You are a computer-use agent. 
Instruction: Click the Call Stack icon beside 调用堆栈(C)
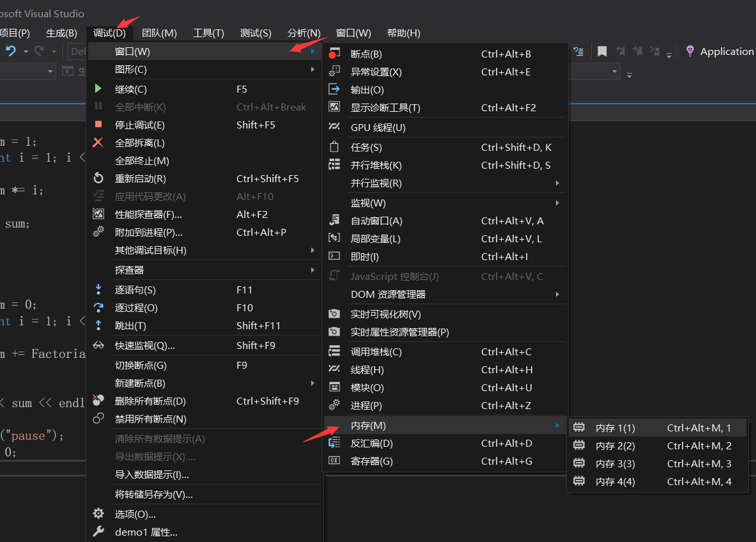[x=334, y=351]
